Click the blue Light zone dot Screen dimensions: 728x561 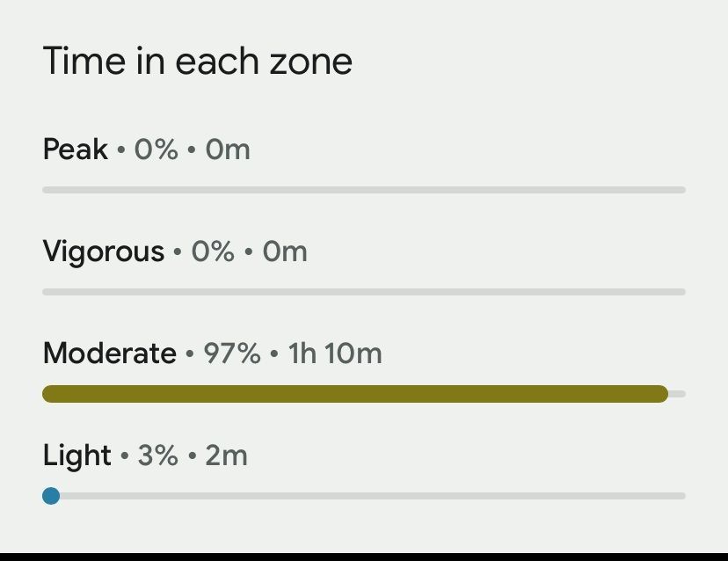pos(51,496)
